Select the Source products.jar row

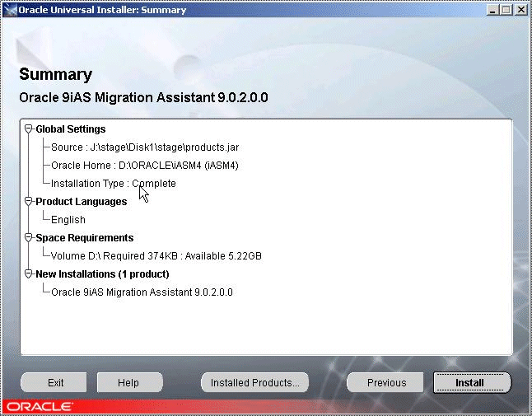click(145, 147)
